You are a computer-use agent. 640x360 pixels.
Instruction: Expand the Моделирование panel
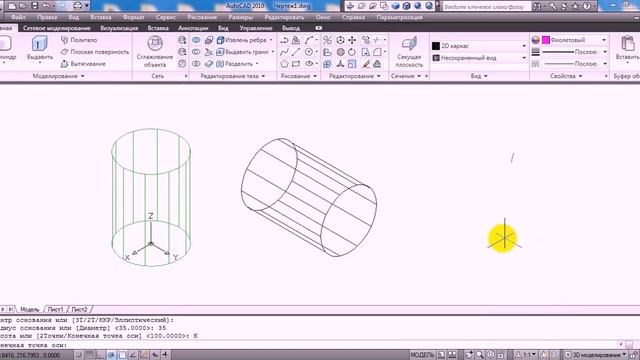coord(58,76)
